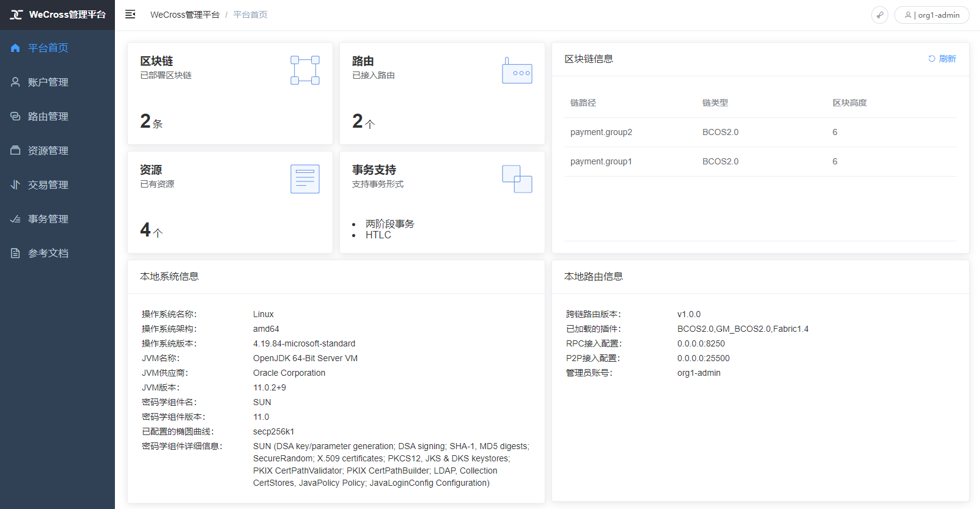Image resolution: width=980 pixels, height=509 pixels.
Task: Click the P2P config 0.0.0.0:25500 value
Action: 704,358
